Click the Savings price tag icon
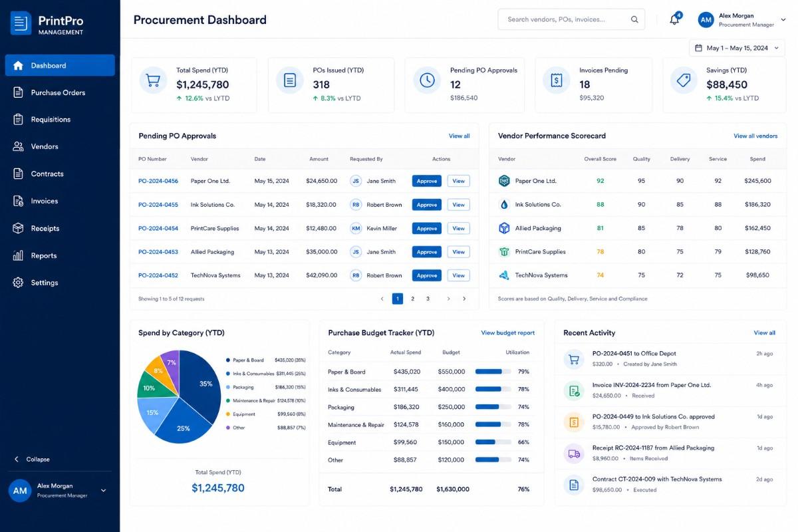The height and width of the screenshot is (532, 798). coord(684,80)
